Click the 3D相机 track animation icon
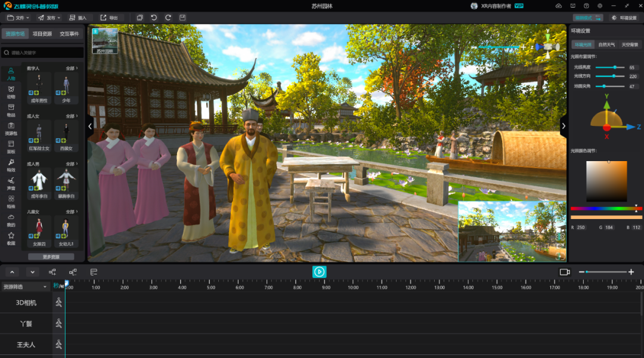 58,303
